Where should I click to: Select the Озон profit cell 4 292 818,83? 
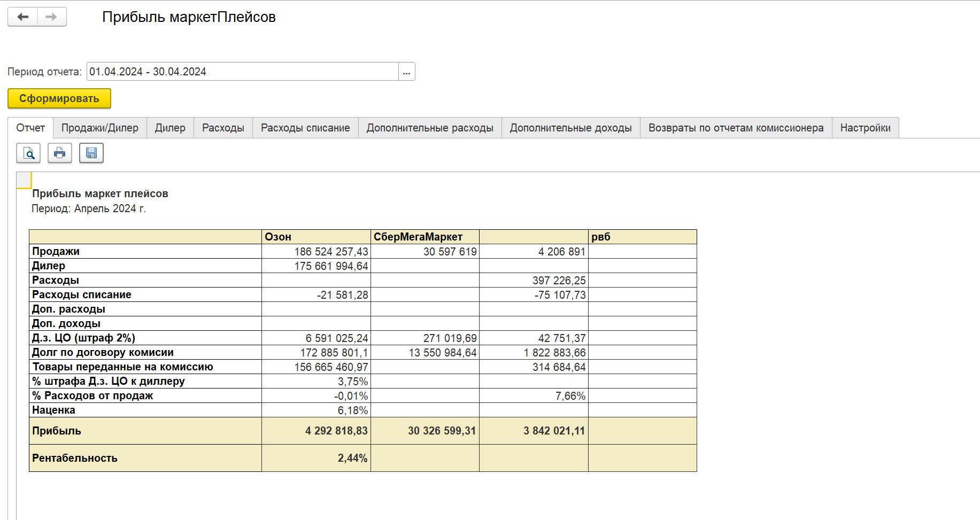coord(316,431)
